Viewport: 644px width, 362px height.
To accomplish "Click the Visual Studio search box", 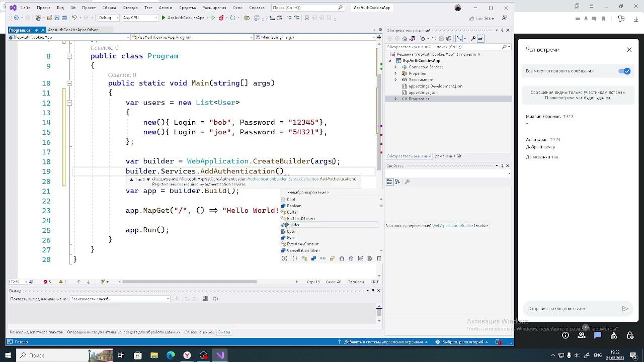I will coord(307,8).
